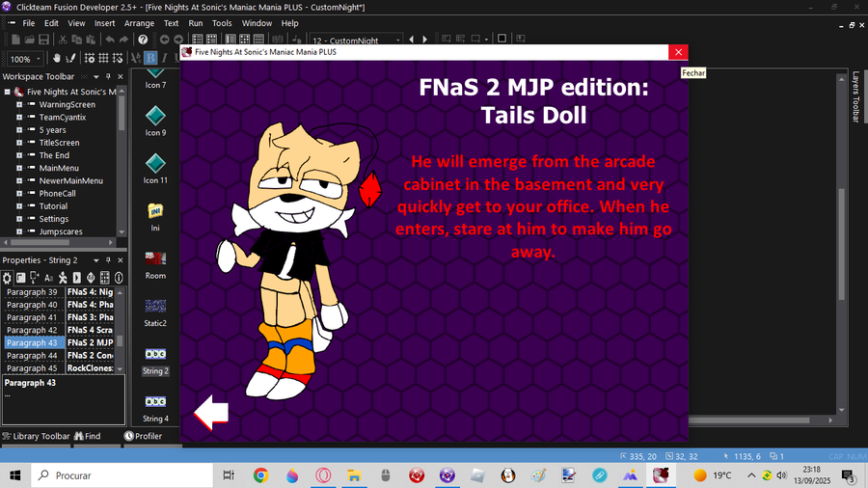This screenshot has height=488, width=868.
Task: Click the Open folder toolbar icon
Action: tap(29, 40)
